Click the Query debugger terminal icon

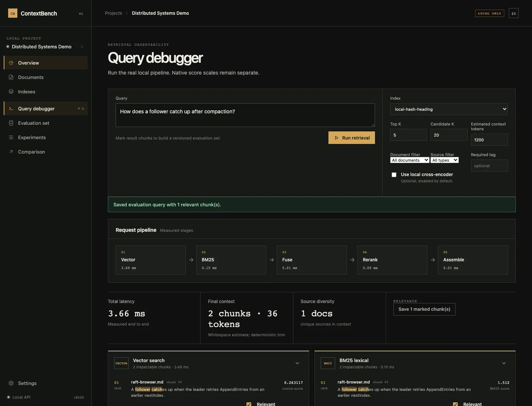[11, 109]
